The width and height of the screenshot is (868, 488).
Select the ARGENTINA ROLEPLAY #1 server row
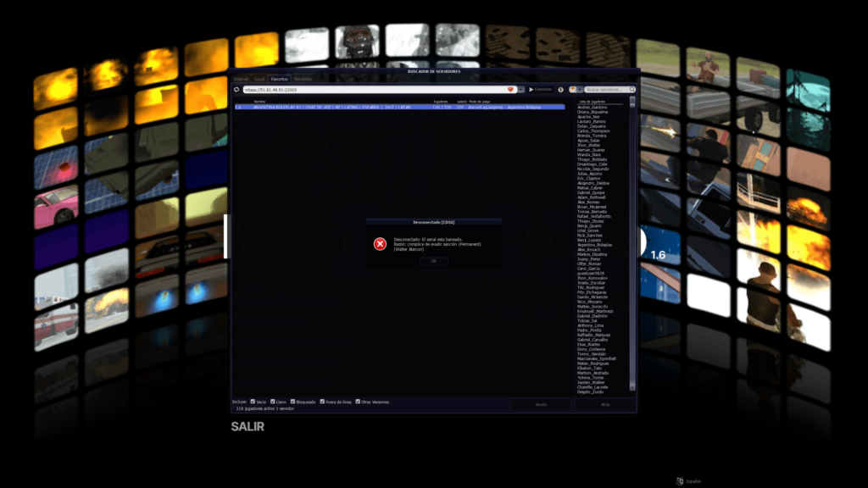400,108
